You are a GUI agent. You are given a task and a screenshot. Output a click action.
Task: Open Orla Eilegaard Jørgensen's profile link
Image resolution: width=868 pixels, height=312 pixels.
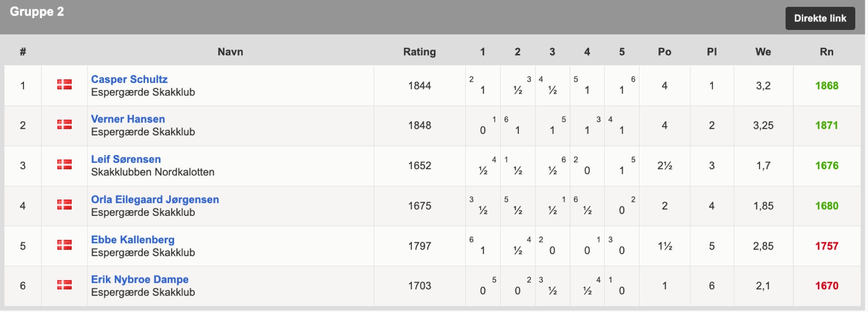[x=155, y=200]
